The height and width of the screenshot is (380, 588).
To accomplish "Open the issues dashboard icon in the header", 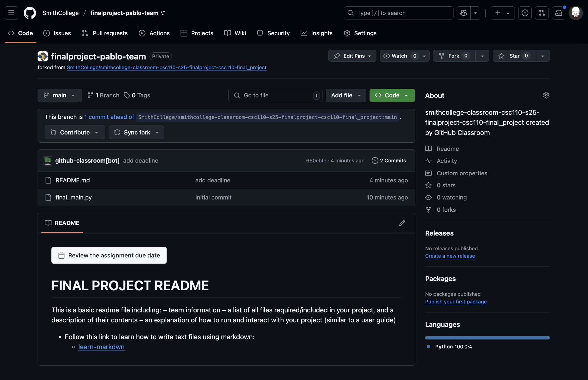I will tap(525, 13).
